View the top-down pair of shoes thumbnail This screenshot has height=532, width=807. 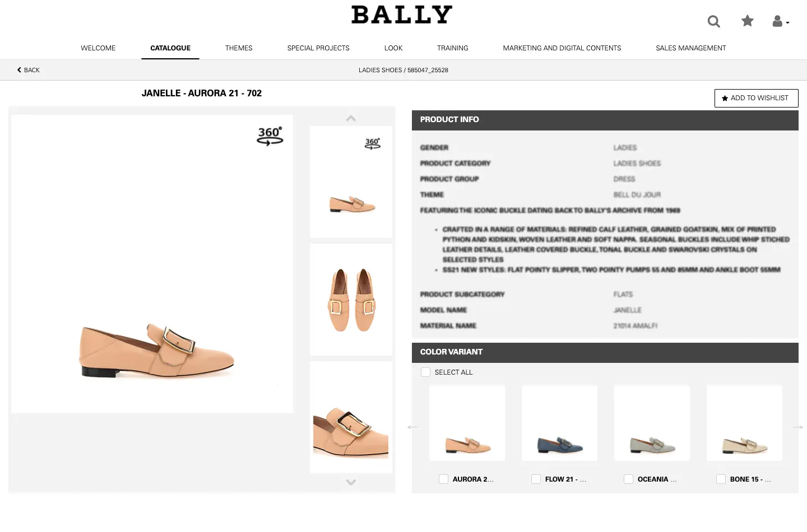pyautogui.click(x=351, y=300)
